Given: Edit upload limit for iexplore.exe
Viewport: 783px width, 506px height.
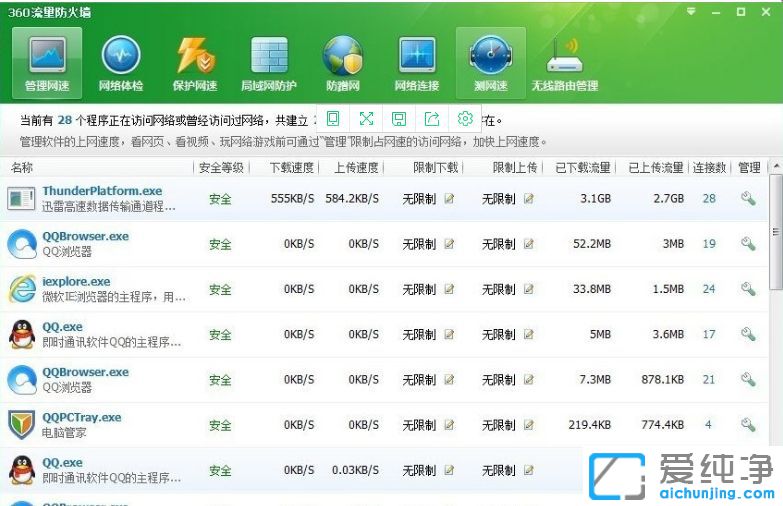Looking at the screenshot, I should 528,289.
